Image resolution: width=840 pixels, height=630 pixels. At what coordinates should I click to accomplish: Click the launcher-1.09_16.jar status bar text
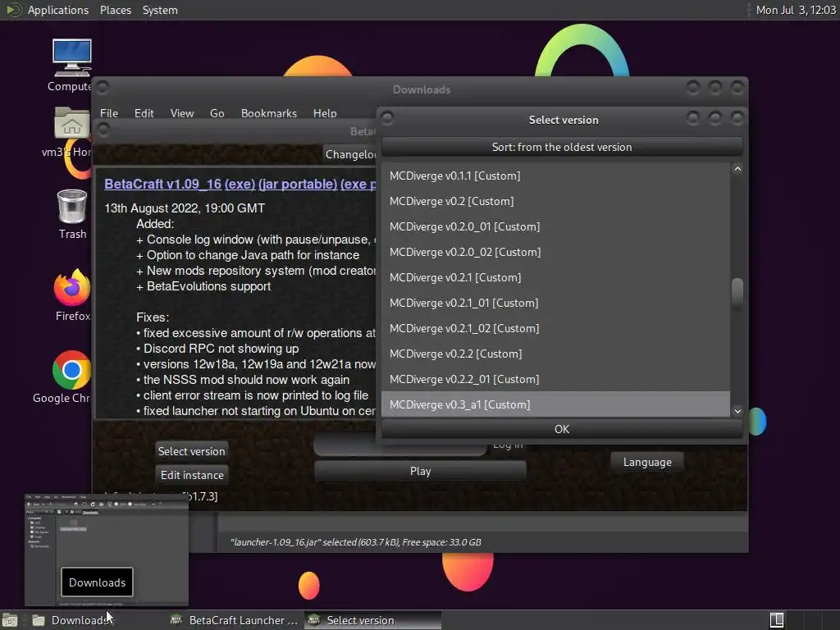click(x=356, y=542)
